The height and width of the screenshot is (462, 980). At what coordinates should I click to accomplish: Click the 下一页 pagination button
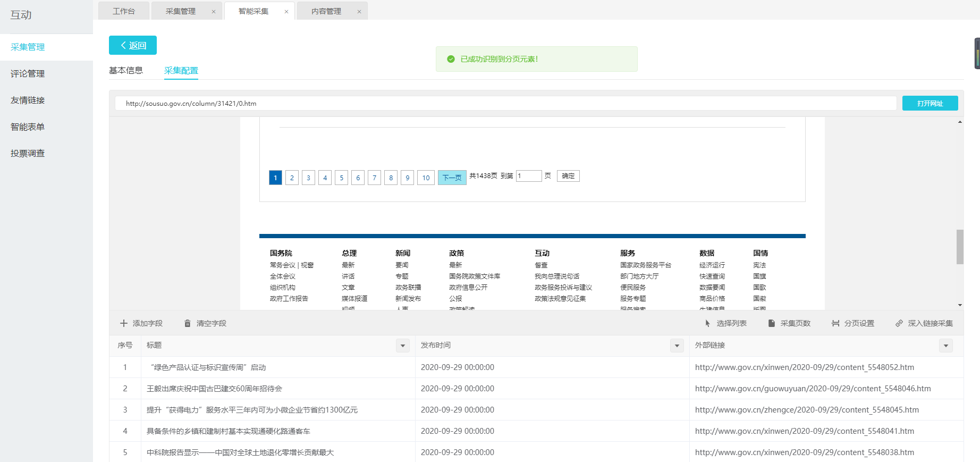coord(452,178)
